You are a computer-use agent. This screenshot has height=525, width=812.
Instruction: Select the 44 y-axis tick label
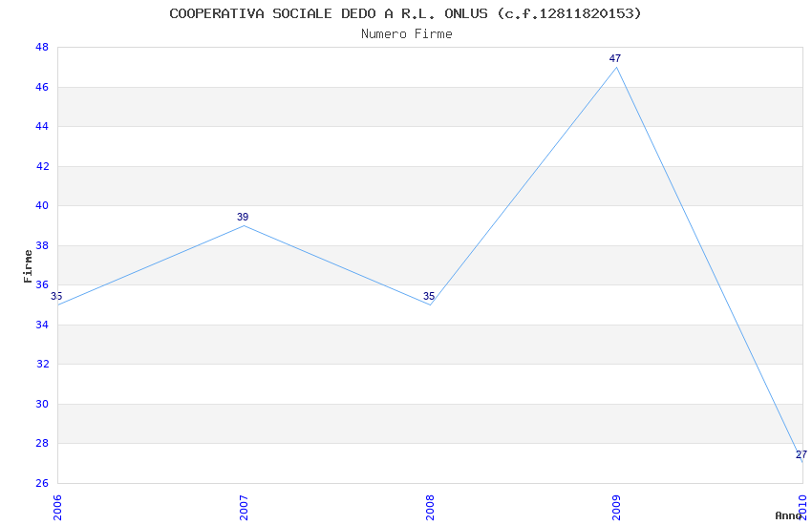[42, 126]
